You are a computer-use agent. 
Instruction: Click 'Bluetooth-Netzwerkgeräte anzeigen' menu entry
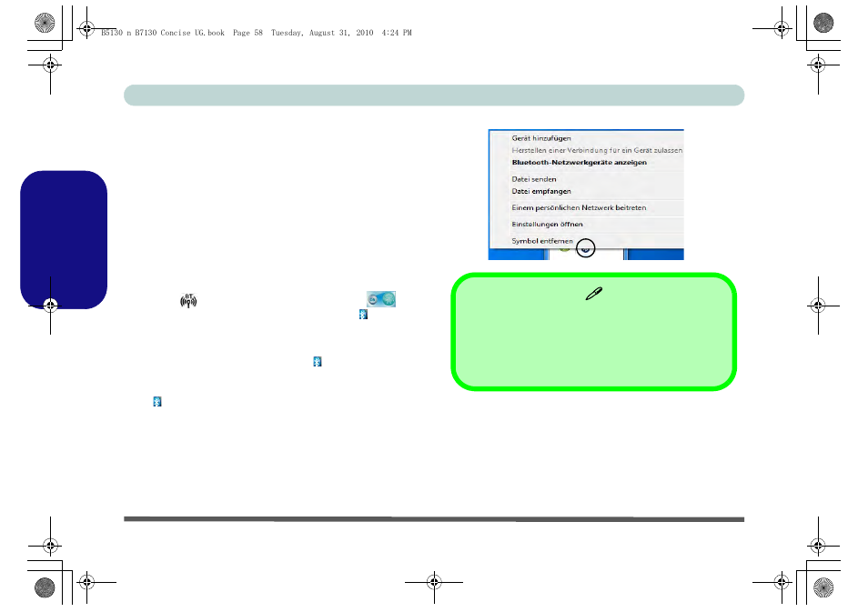coord(579,163)
